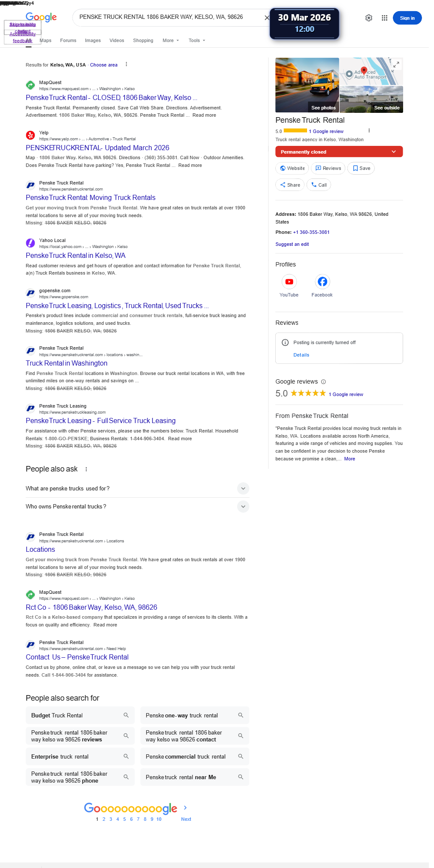Click search icon next to Budget Truck Rental

(126, 715)
